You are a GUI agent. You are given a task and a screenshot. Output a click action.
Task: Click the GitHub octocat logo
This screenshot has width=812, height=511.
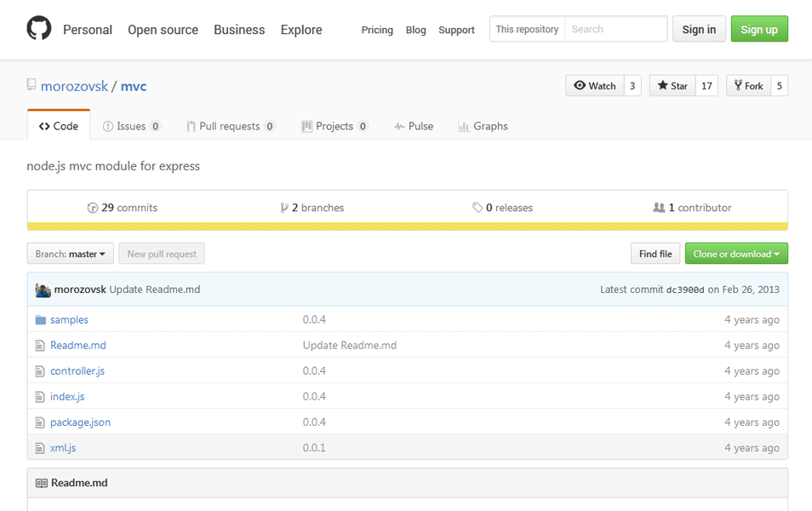coord(39,28)
